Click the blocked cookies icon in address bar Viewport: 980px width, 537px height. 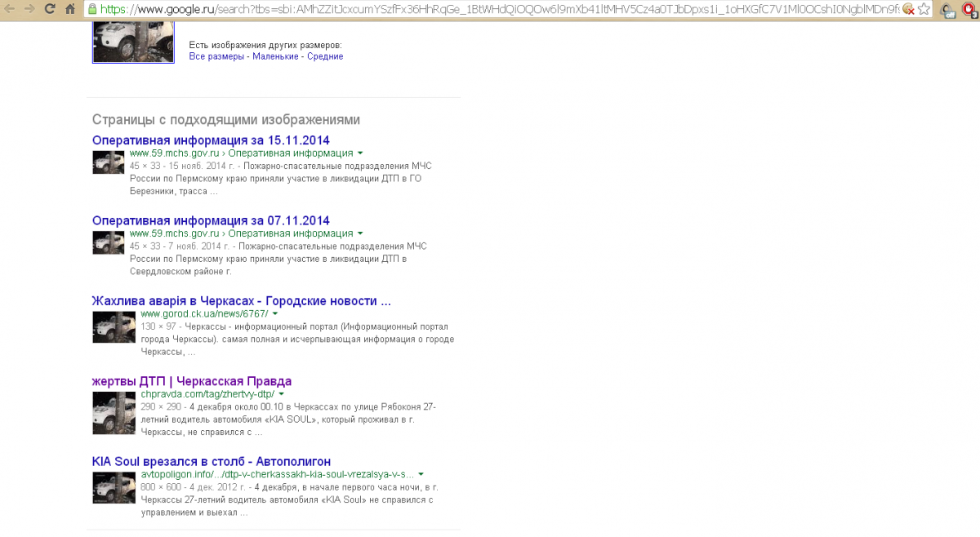tap(907, 10)
